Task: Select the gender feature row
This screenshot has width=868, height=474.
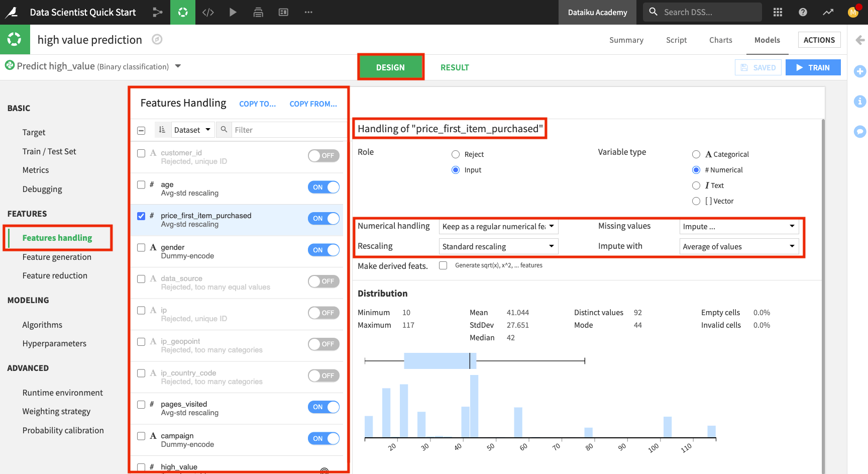Action: (237, 251)
